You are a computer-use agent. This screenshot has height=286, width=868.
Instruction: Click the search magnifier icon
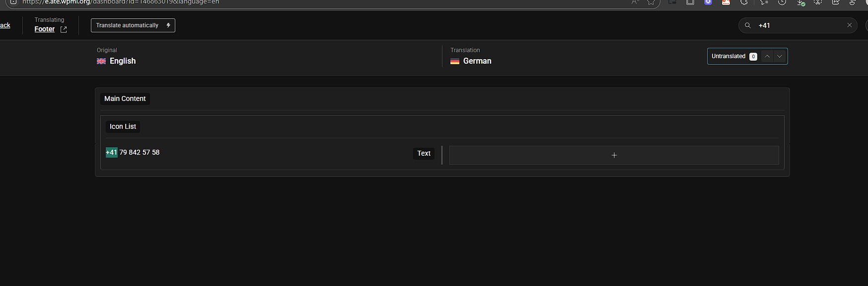point(748,25)
